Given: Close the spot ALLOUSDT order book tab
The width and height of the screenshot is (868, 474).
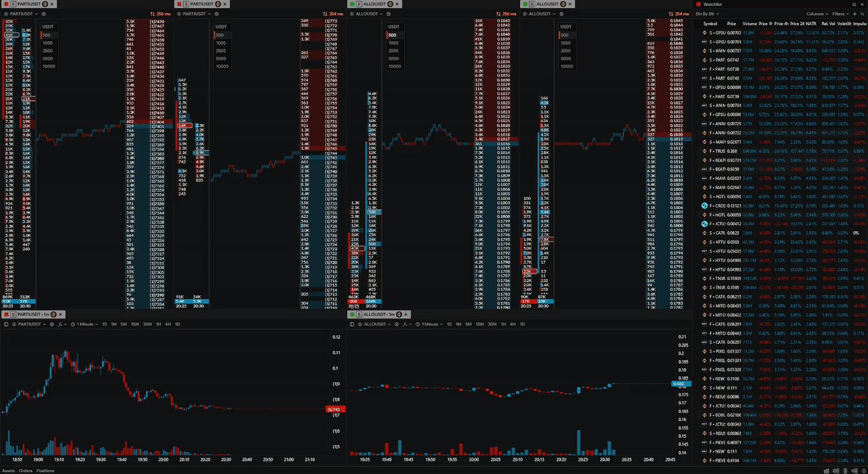Looking at the screenshot, I should (570, 4).
